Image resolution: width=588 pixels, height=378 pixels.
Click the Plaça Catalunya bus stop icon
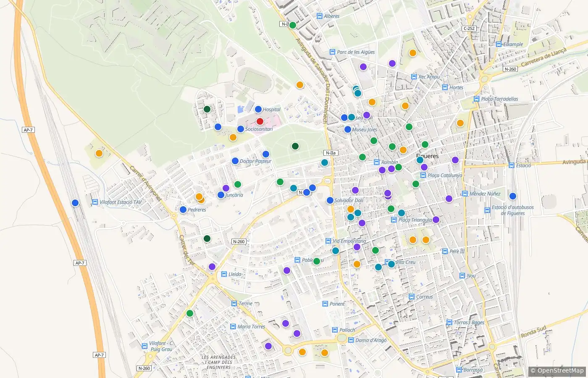pos(423,176)
